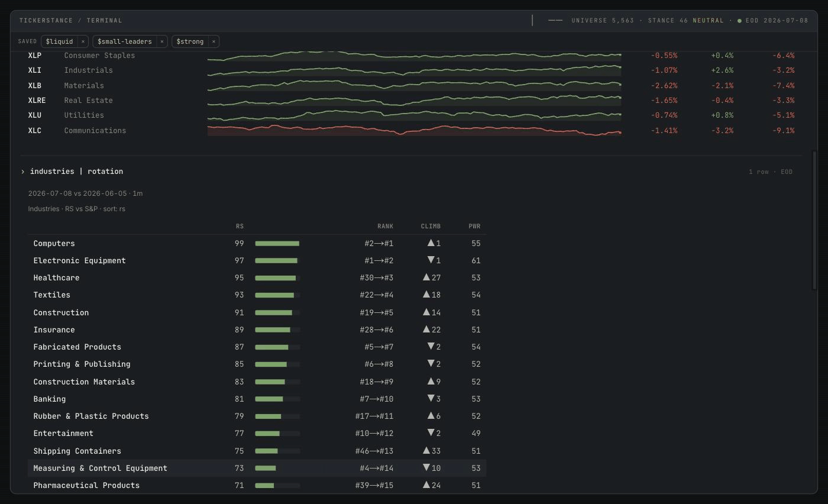This screenshot has height=504, width=828.
Task: Open Printing & Publishing row
Action: [257, 364]
